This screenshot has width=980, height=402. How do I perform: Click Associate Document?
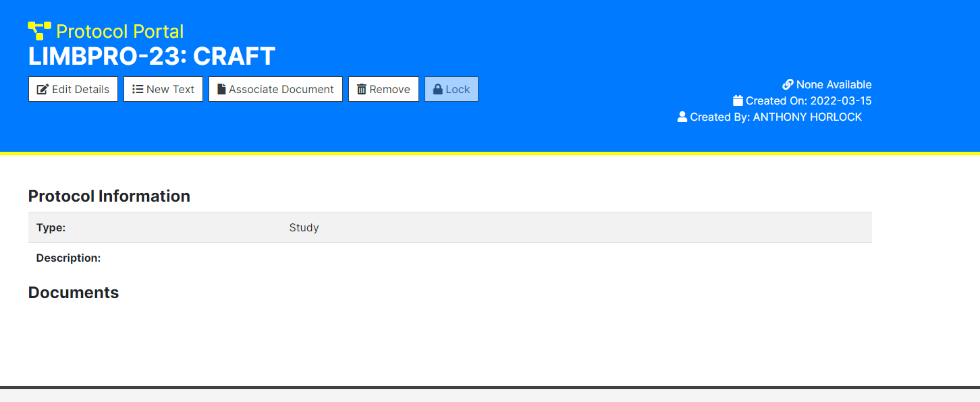pos(275,88)
